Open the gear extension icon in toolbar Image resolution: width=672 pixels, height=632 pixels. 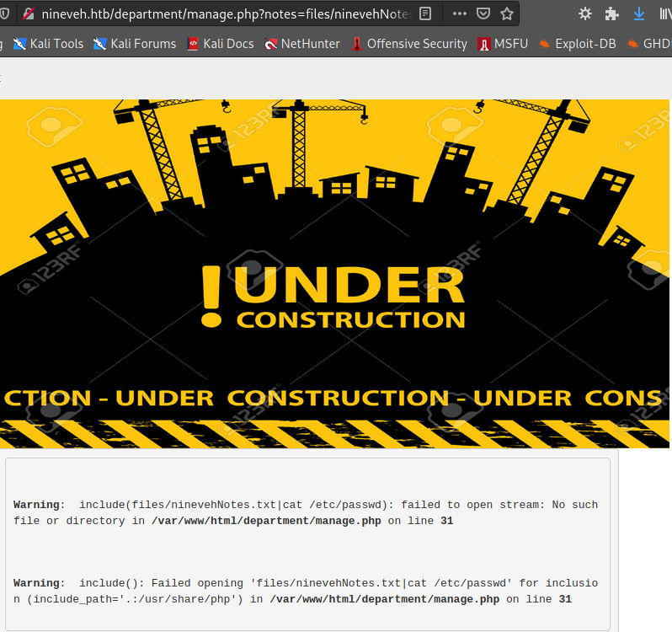pos(585,13)
